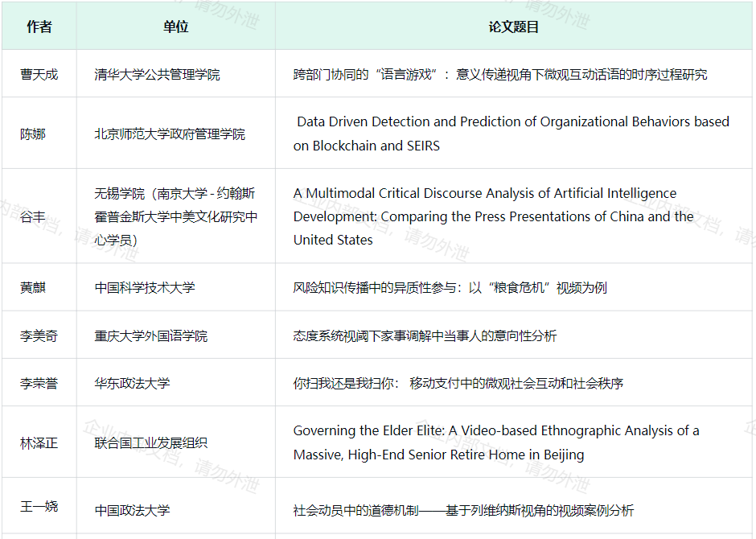Select the 联合国工业发展组织 cell
The width and height of the screenshot is (756, 539).
point(150,442)
